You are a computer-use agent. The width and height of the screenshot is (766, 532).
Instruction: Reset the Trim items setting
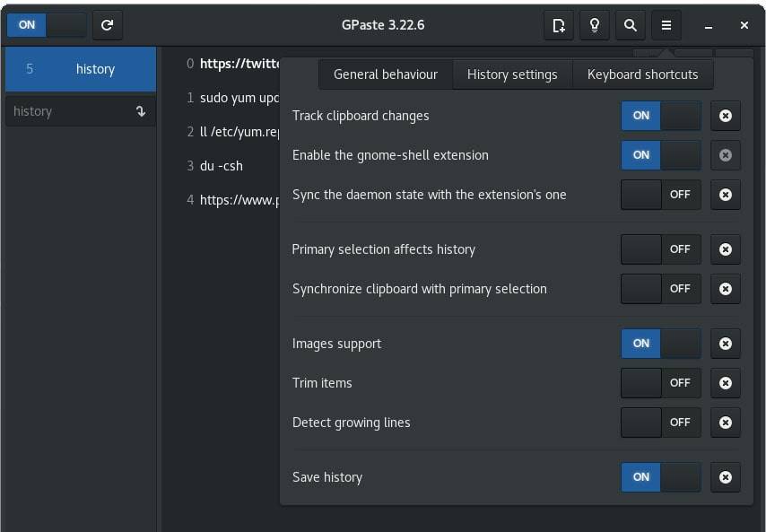click(726, 383)
